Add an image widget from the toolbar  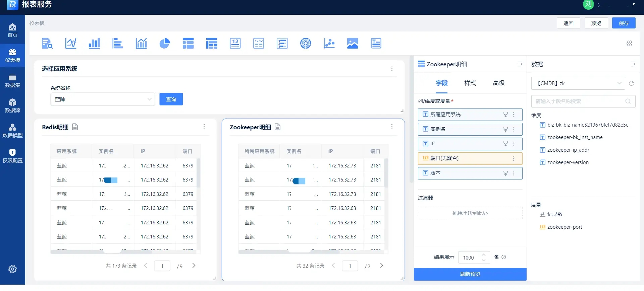pos(353,44)
